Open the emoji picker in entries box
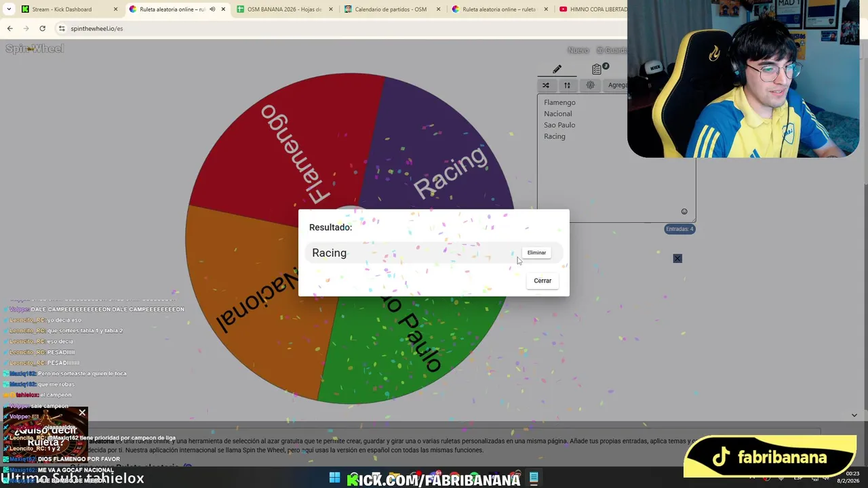 [x=684, y=211]
